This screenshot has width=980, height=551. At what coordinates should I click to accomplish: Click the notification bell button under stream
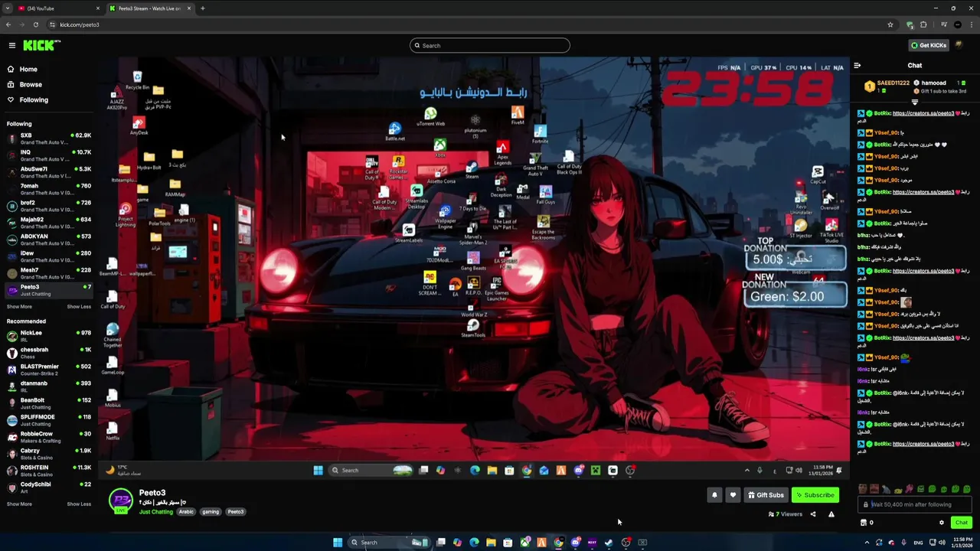(714, 495)
